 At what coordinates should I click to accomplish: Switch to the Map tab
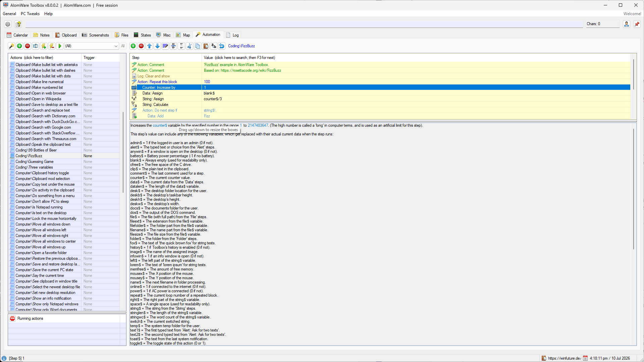click(183, 35)
